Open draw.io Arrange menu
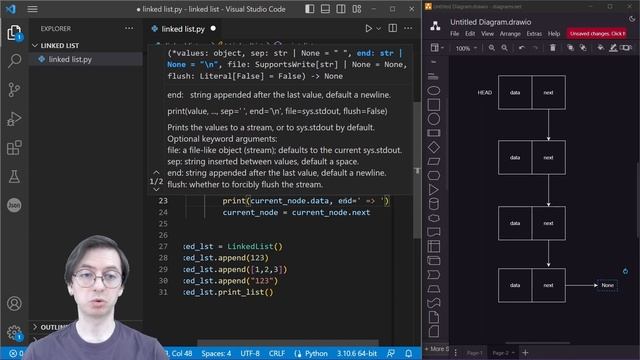The height and width of the screenshot is (360, 640). tap(510, 34)
